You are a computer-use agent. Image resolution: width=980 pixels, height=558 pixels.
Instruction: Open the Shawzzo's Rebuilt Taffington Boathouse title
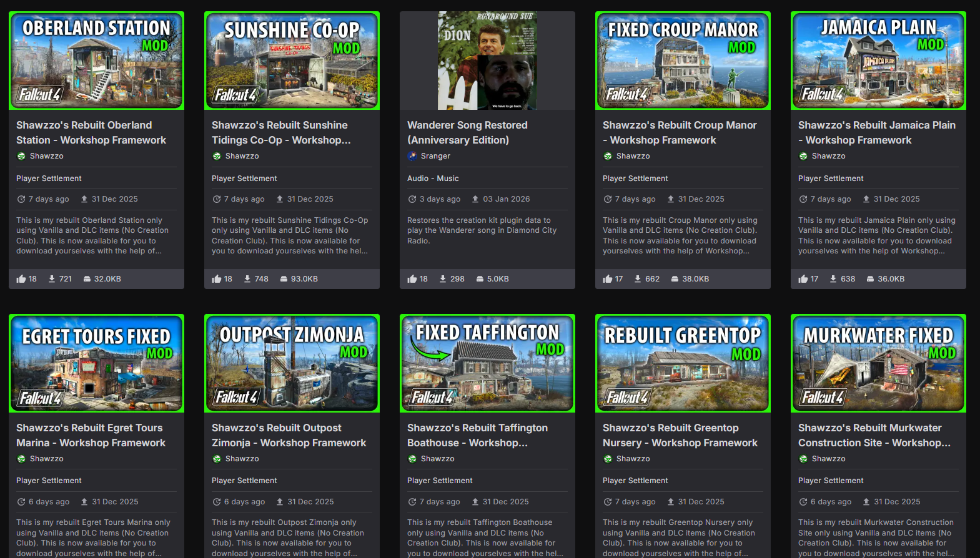[477, 436]
